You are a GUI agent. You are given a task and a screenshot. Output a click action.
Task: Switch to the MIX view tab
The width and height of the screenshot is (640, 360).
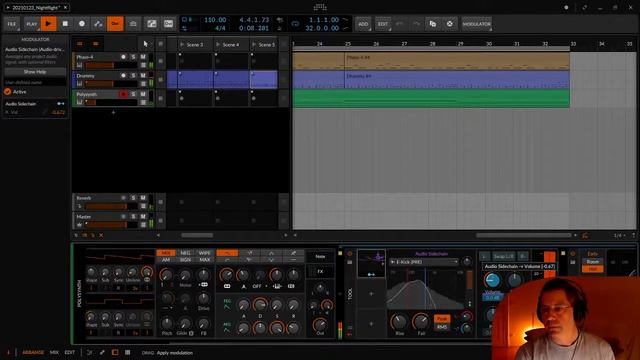[54, 352]
